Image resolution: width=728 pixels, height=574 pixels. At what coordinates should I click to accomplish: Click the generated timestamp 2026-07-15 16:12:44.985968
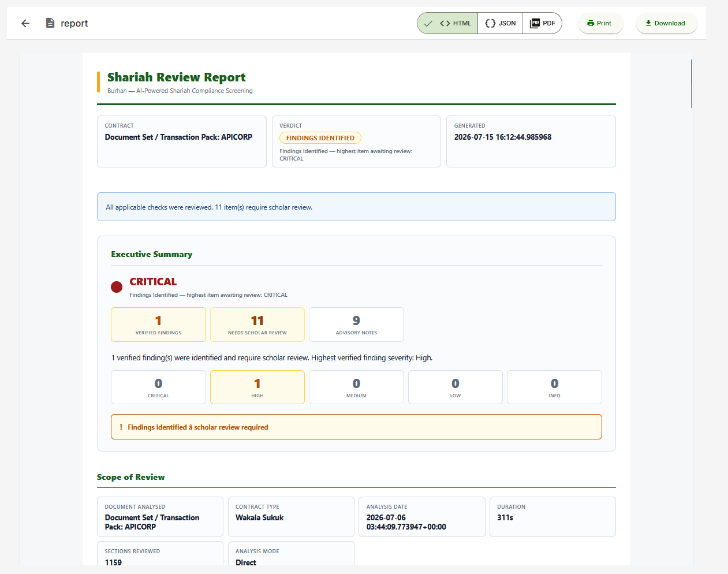tap(503, 137)
